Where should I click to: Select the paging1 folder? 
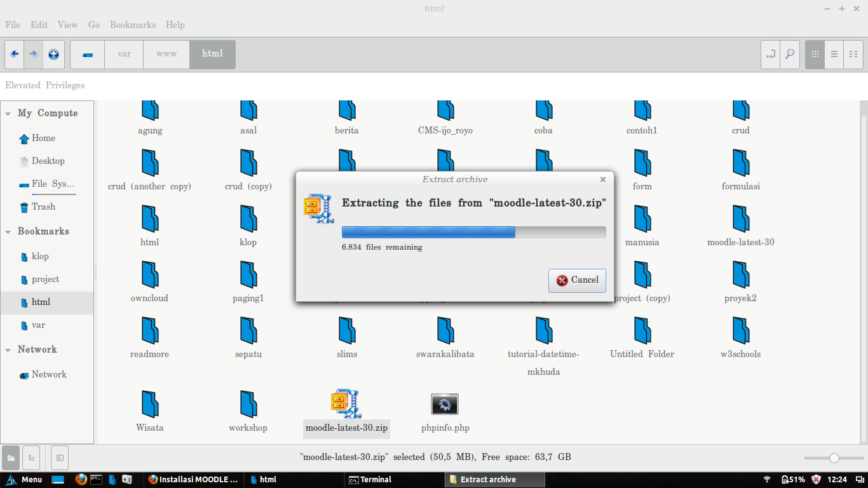coord(248,274)
